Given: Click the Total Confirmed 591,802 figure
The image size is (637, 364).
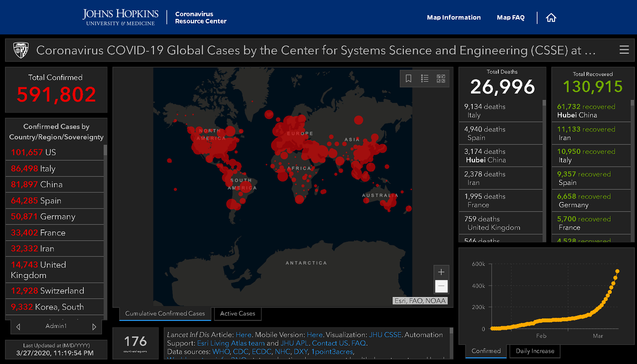Looking at the screenshot, I should click(x=56, y=94).
